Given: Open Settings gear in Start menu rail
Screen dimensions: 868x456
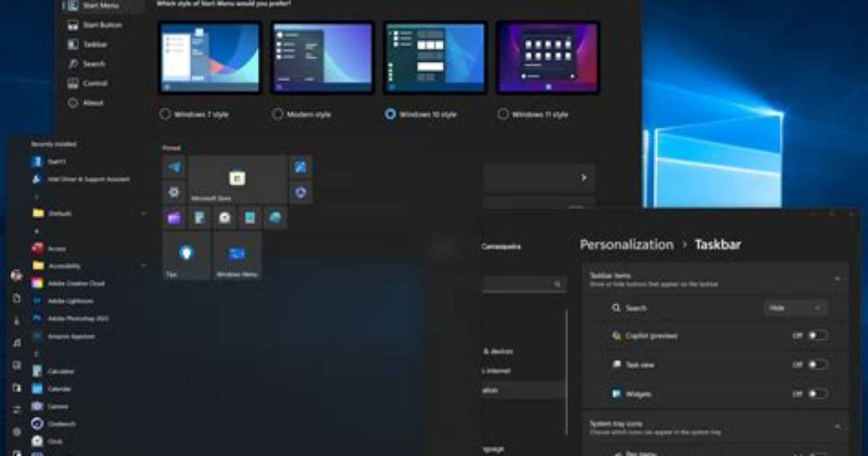Looking at the screenshot, I should (x=17, y=431).
